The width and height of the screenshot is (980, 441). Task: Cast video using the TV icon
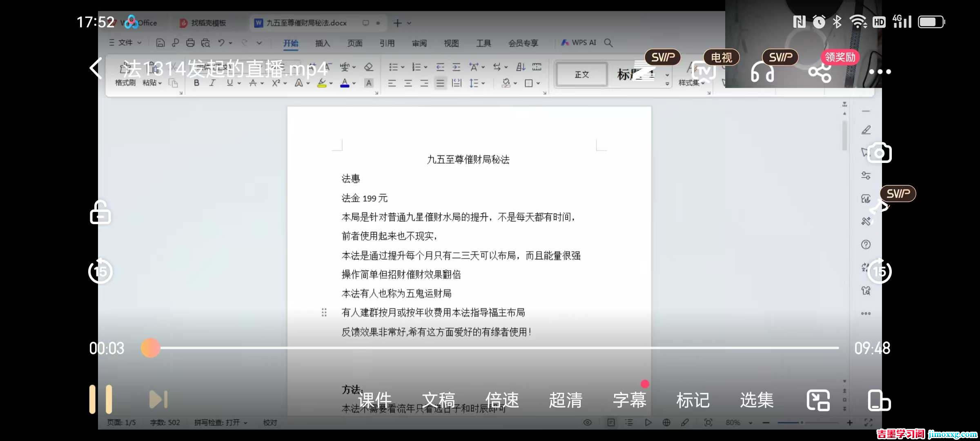(704, 72)
